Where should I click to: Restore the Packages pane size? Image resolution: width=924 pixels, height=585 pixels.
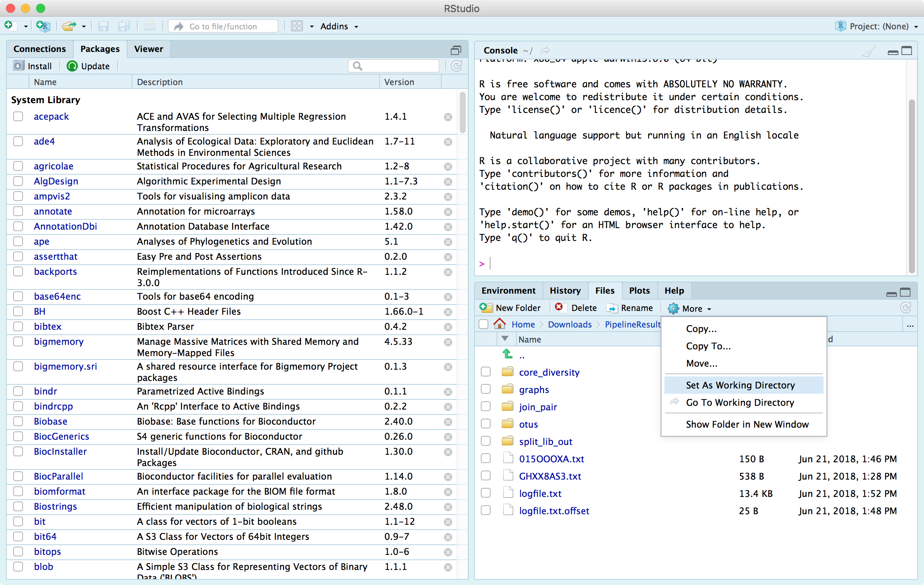456,50
